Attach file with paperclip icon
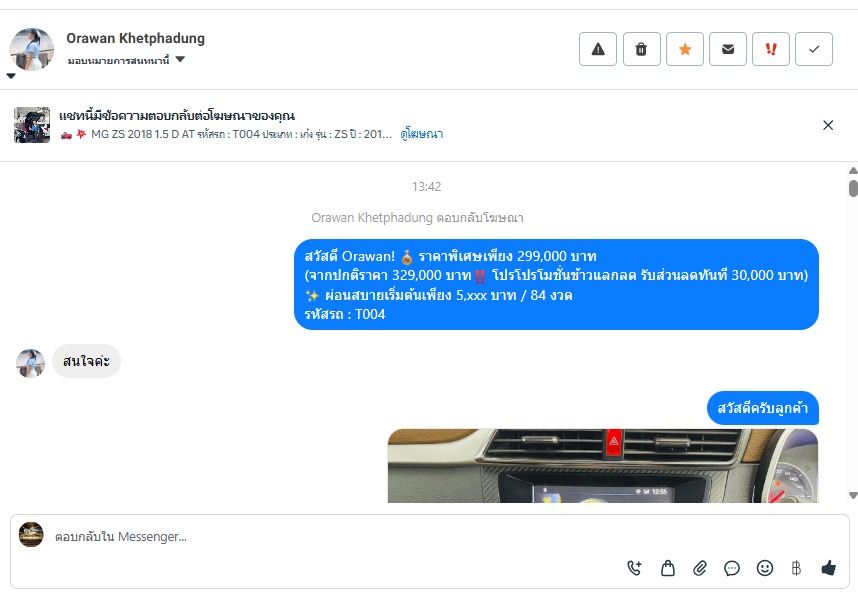Viewport: 858px width, 599px height. coord(700,568)
